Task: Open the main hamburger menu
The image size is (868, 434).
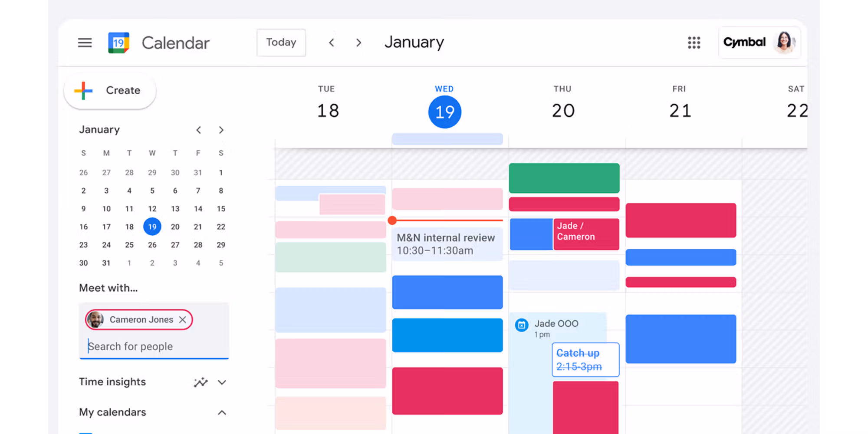Action: tap(85, 43)
